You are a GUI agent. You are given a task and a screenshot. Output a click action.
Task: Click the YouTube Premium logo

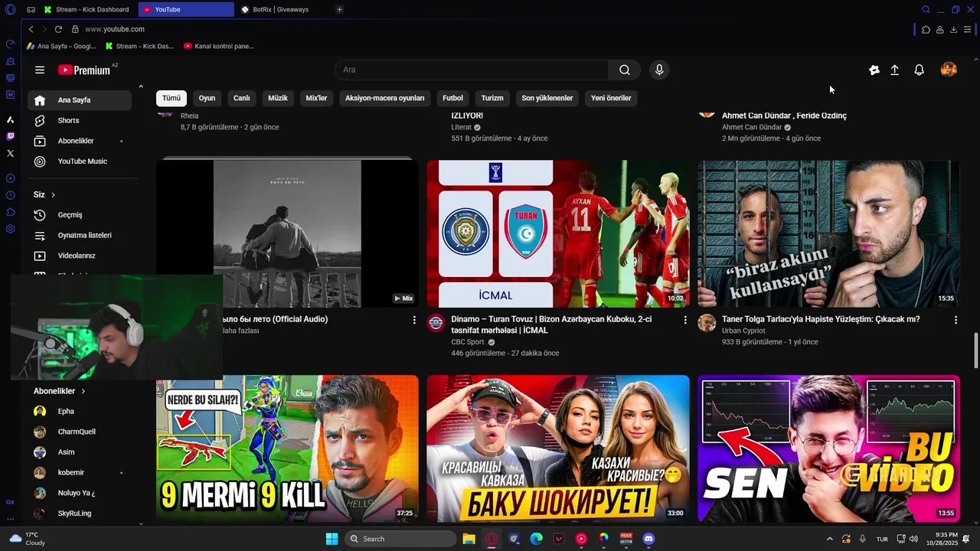click(84, 70)
